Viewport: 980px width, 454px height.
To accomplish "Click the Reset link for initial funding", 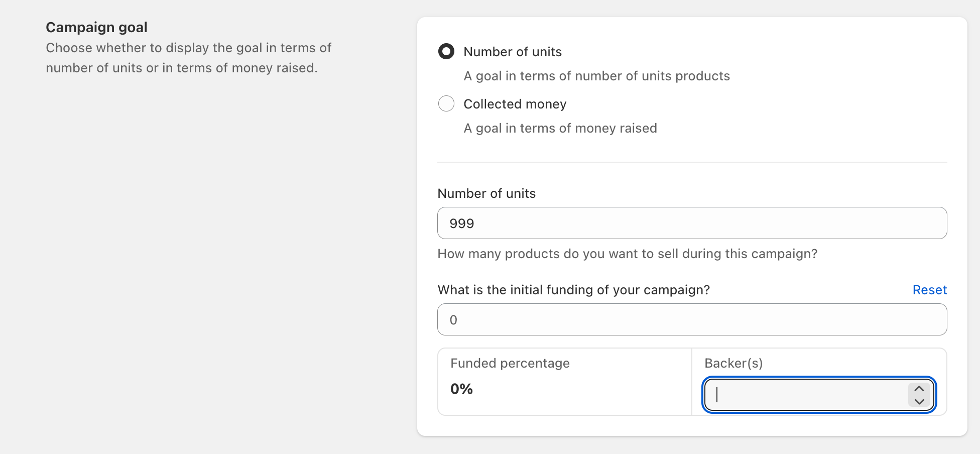I will (929, 290).
